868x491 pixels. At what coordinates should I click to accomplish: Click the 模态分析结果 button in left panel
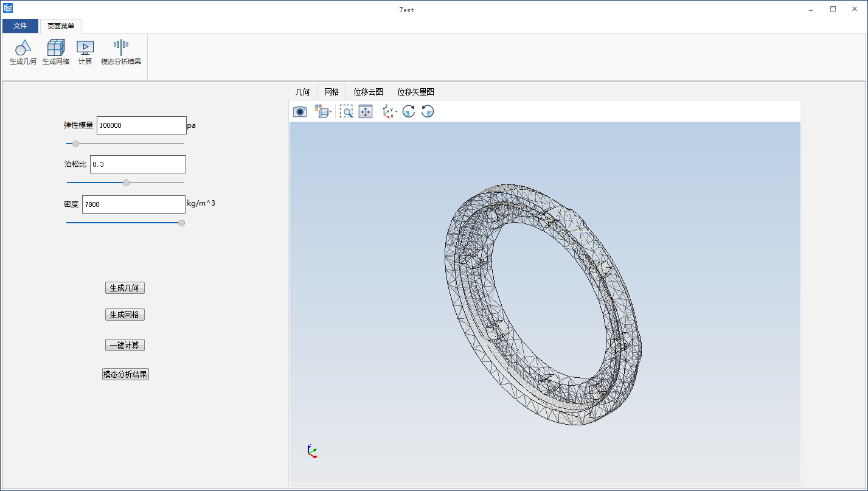coord(125,374)
